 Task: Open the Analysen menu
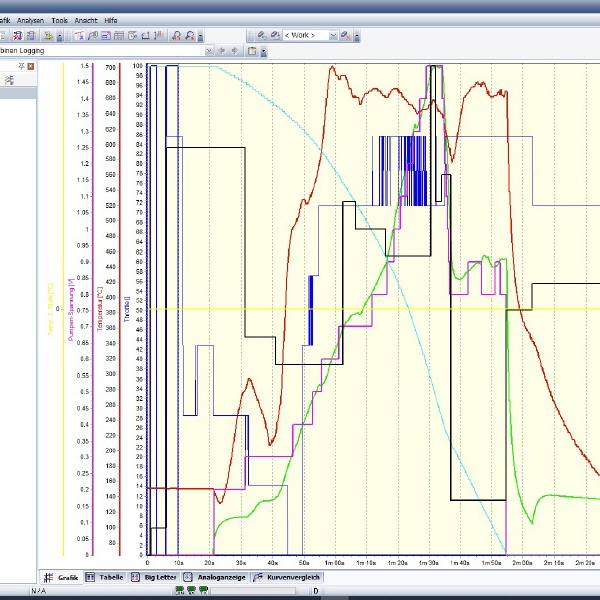coord(30,20)
